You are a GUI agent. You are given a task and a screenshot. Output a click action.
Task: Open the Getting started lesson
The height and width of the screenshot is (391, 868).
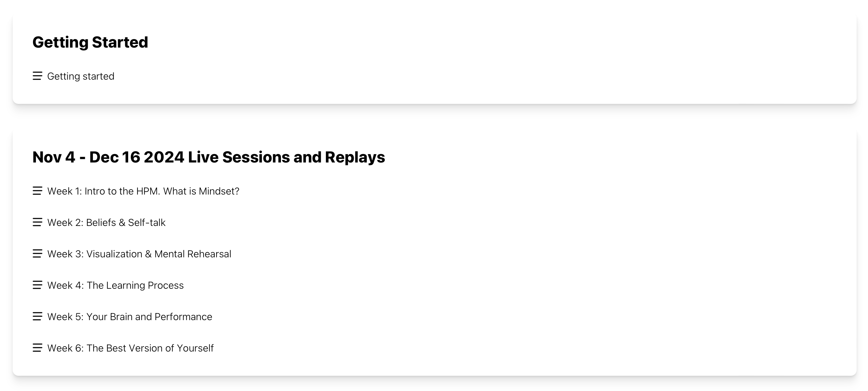(81, 76)
